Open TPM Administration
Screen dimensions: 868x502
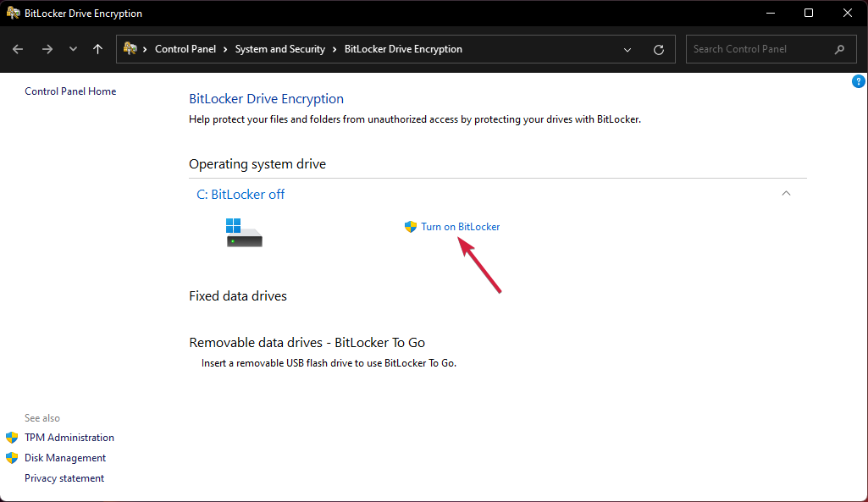pos(69,437)
